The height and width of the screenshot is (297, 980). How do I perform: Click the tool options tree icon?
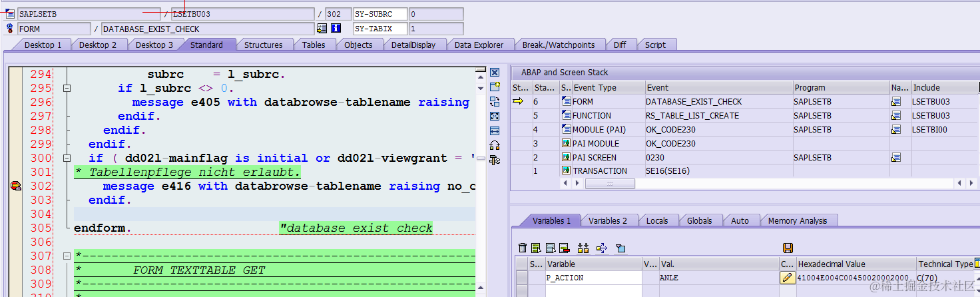coord(495,160)
